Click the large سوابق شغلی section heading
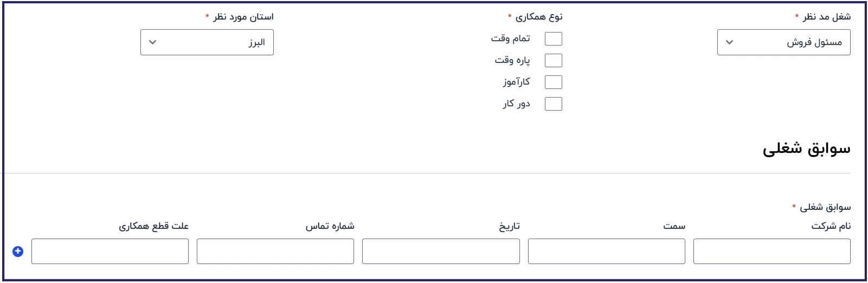Screen dimensions: 868x283 (806, 149)
